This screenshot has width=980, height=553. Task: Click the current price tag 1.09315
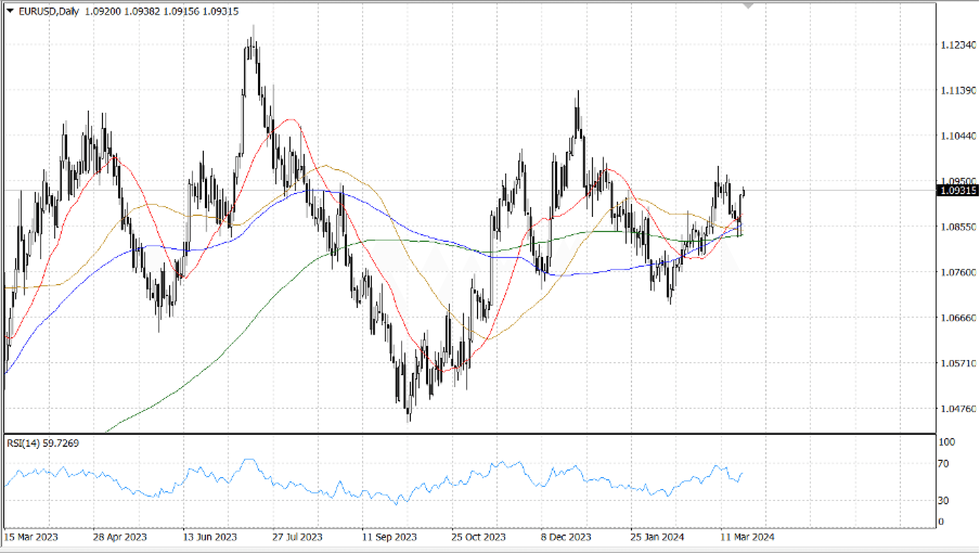coord(958,190)
